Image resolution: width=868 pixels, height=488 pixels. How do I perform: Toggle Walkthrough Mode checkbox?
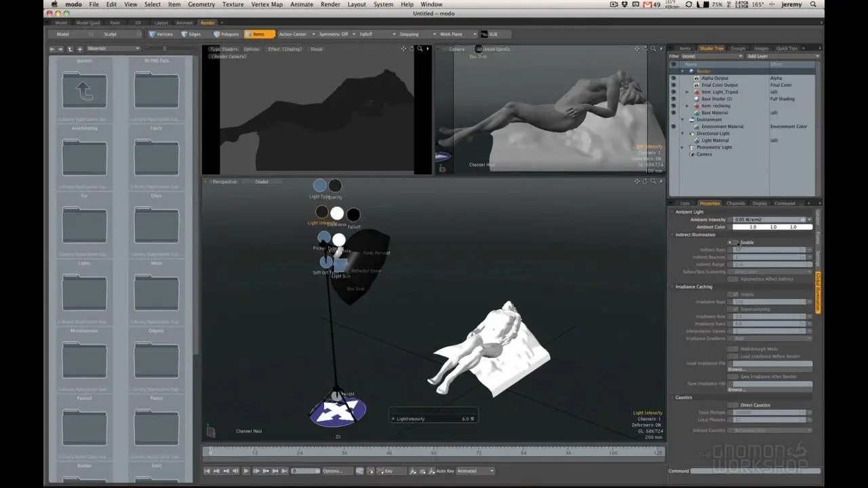click(732, 349)
